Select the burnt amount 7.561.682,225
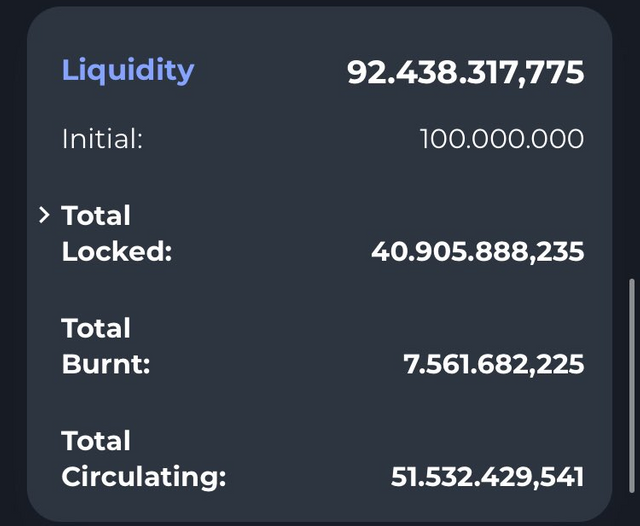 (493, 364)
